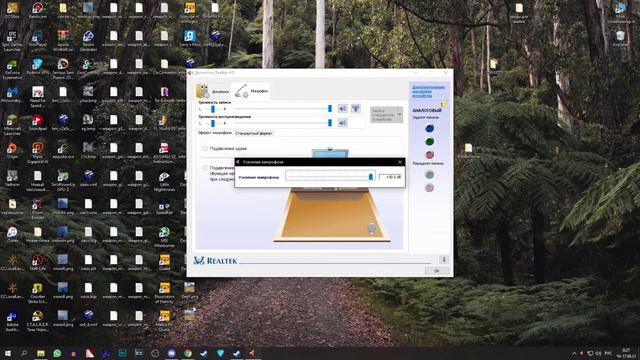Click the pink front panel jack

point(429,188)
